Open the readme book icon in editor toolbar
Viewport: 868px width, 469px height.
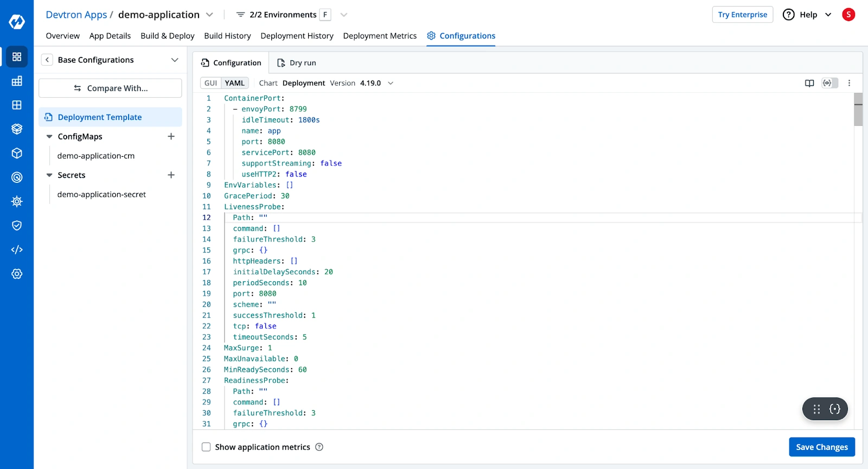click(809, 83)
